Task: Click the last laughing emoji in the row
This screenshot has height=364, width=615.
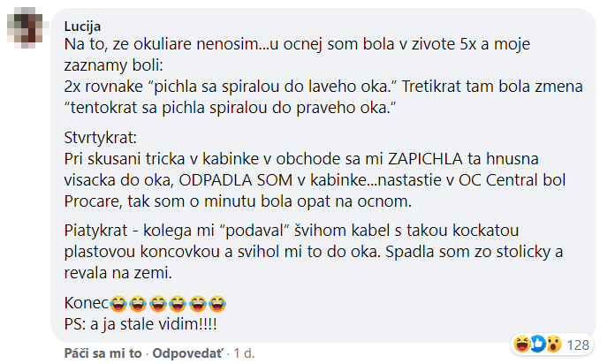Action: (217, 304)
